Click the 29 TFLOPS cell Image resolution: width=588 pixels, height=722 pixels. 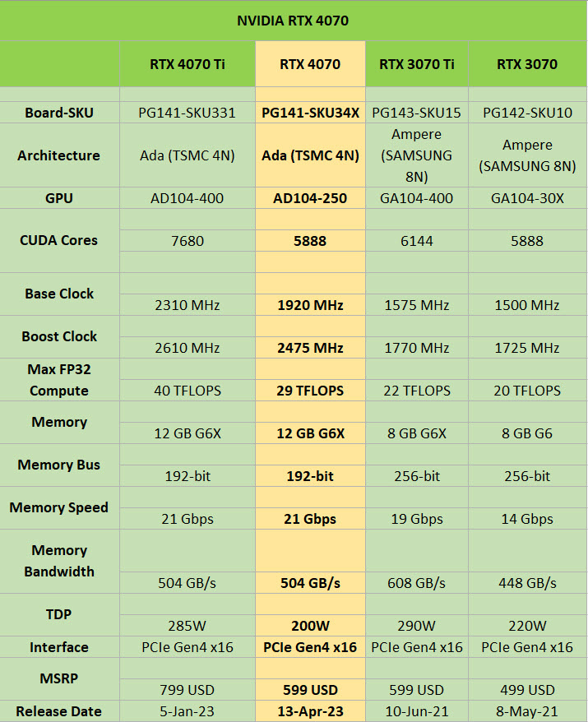click(x=310, y=391)
